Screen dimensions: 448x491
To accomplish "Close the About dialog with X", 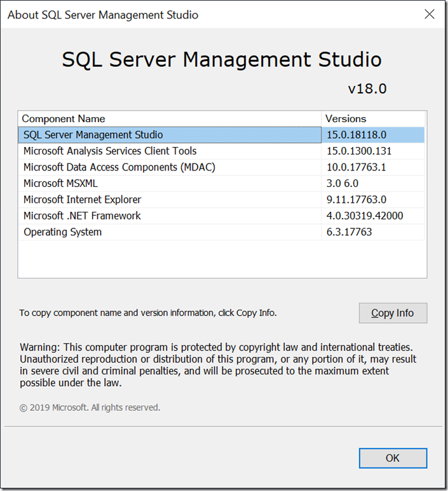I will tap(429, 14).
